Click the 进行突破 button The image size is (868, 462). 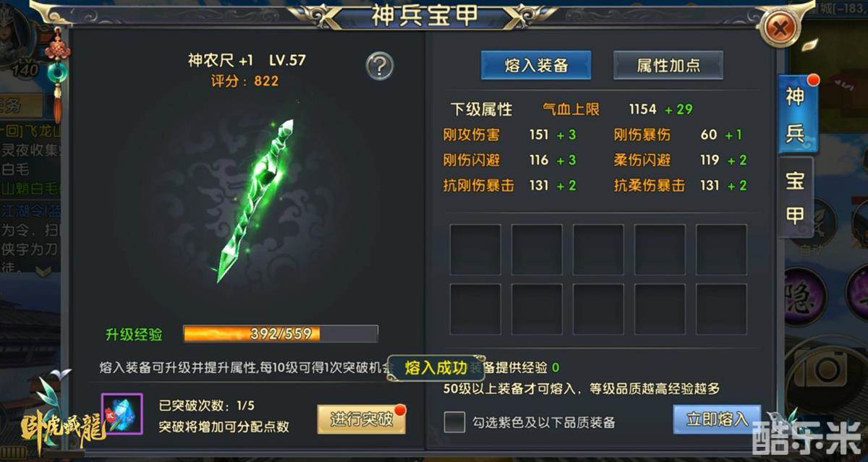pyautogui.click(x=362, y=419)
